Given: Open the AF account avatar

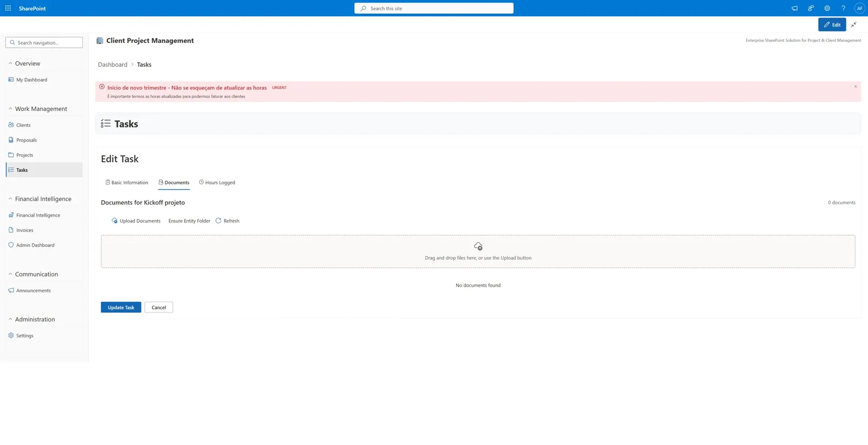Looking at the screenshot, I should [x=859, y=8].
